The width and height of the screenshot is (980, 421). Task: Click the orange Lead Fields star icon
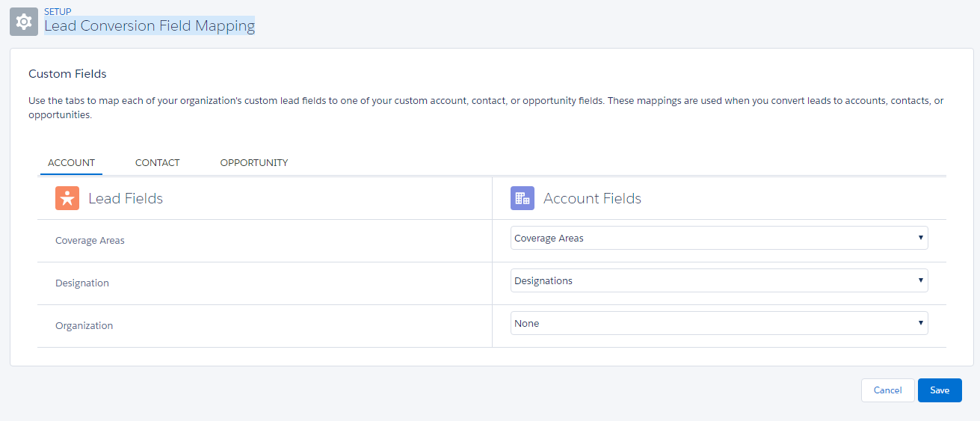coord(67,198)
